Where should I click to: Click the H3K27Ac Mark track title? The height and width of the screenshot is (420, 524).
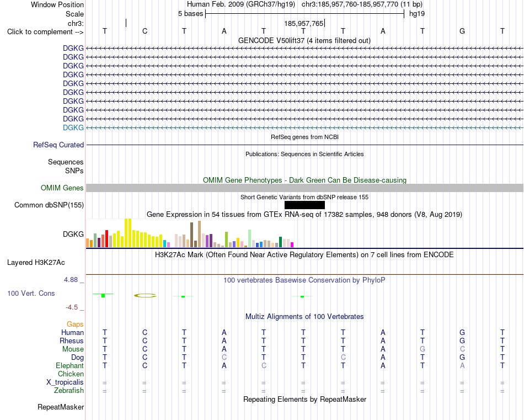(x=304, y=255)
